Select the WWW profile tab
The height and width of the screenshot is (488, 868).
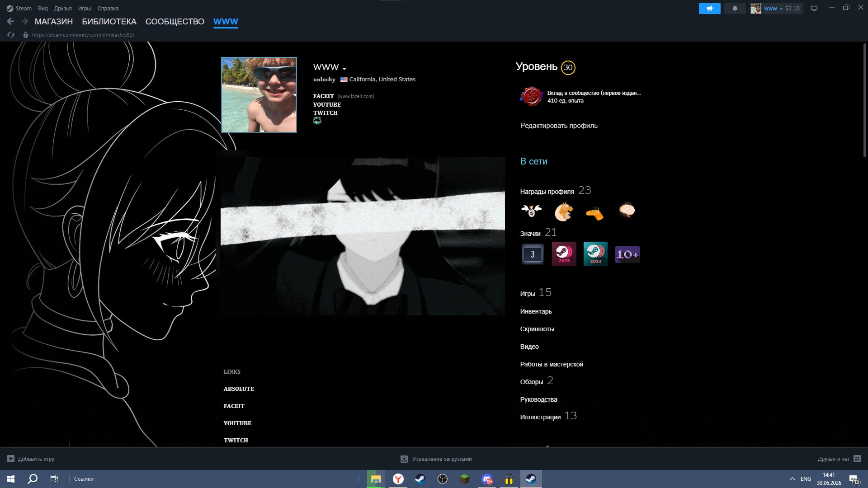pos(226,21)
